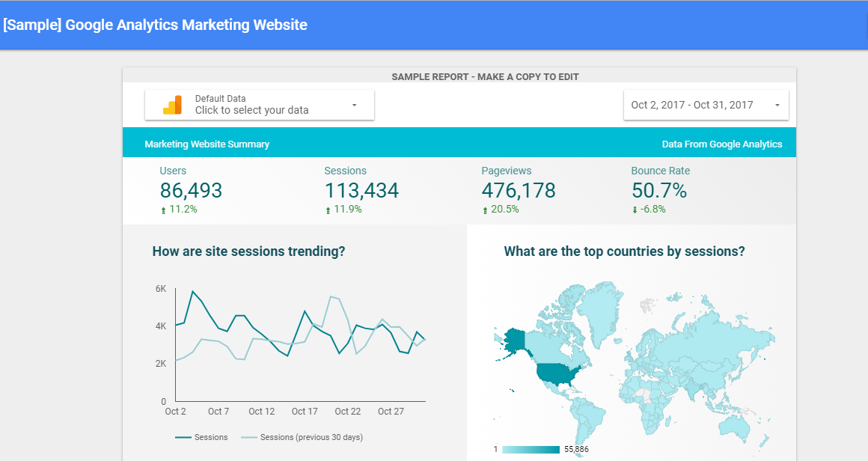Image resolution: width=868 pixels, height=461 pixels.
Task: Click the Bounce Rate down-arrow trend icon
Action: pos(635,210)
